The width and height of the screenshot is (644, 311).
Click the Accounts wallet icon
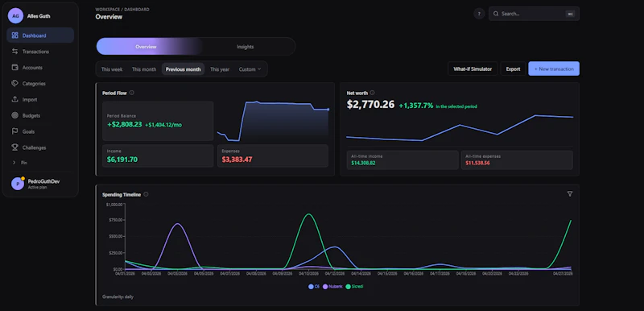(x=14, y=68)
